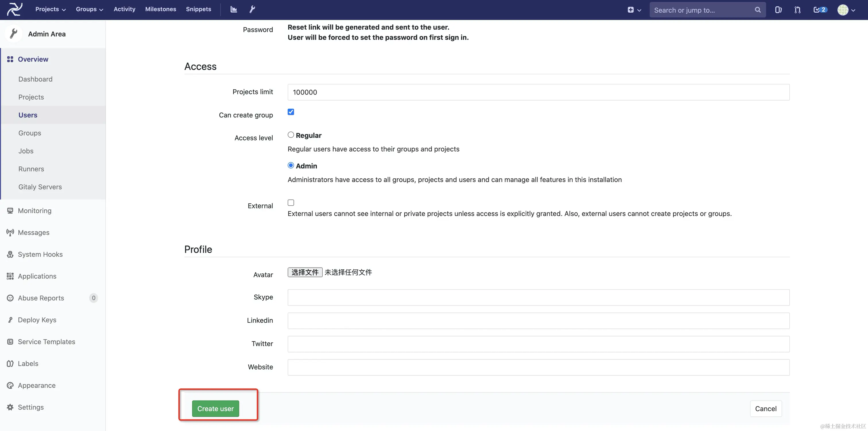Viewport: 868px width, 431px height.
Task: Go to Runners in the sidebar
Action: tap(31, 169)
